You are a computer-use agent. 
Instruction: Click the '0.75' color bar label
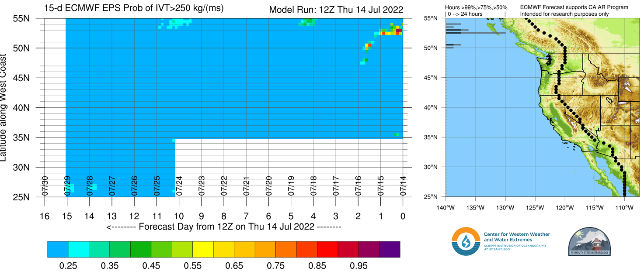pyautogui.click(x=275, y=265)
